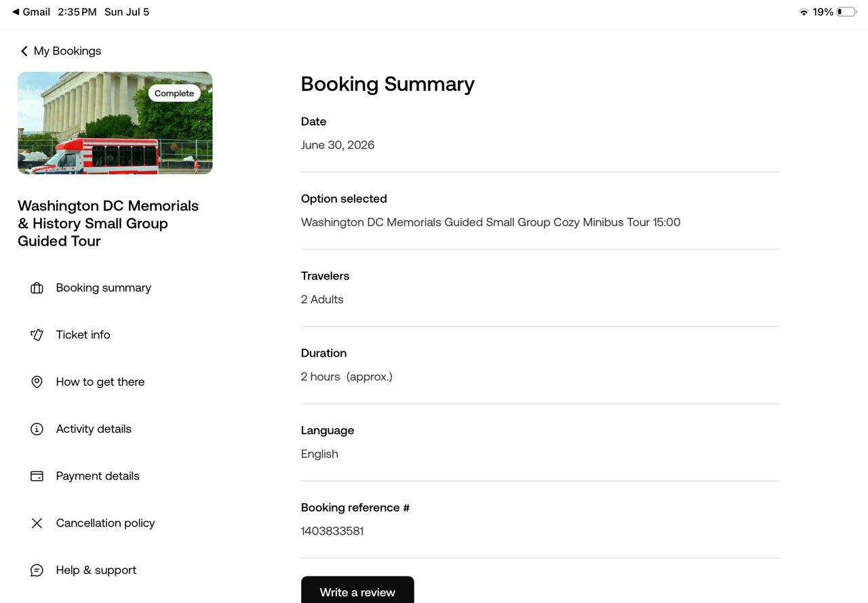Click the location pin icon
Screen dimensions: 868x603
point(37,382)
